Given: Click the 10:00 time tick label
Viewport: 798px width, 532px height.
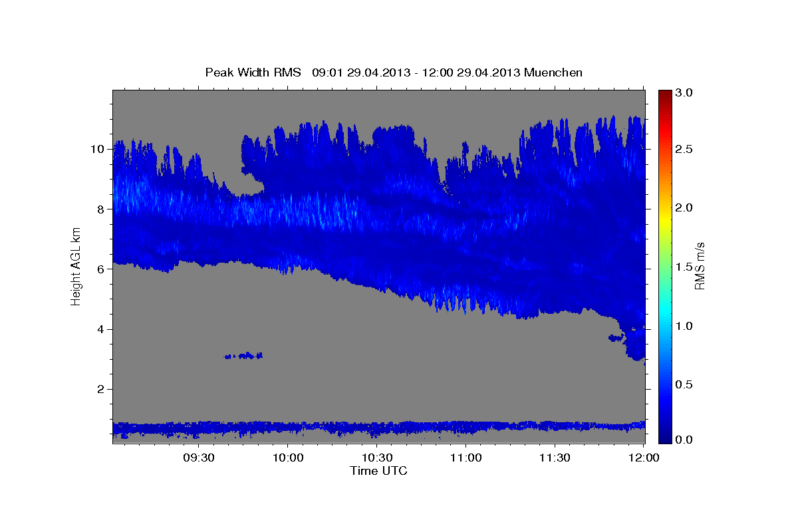Looking at the screenshot, I should click(287, 458).
